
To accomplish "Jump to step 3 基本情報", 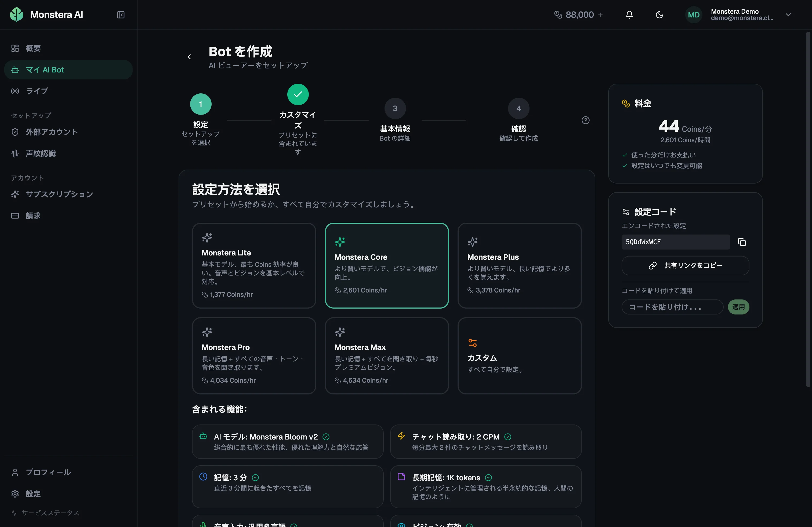I will pos(395,108).
